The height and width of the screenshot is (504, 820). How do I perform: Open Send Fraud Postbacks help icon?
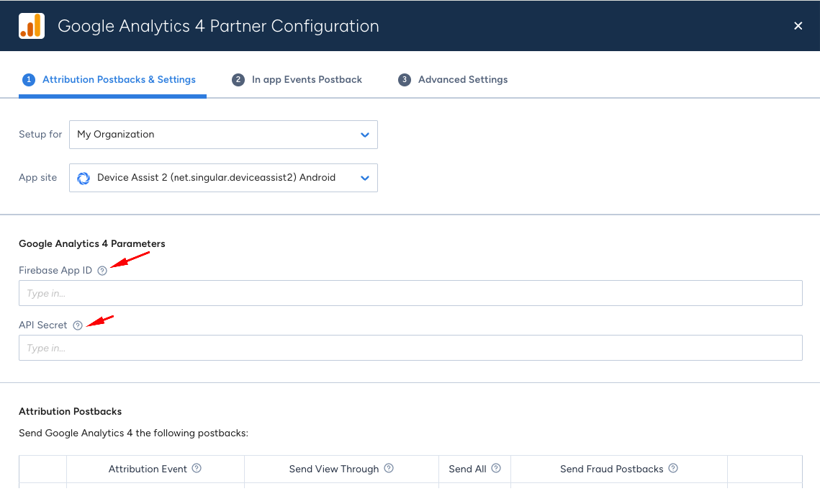pyautogui.click(x=674, y=469)
